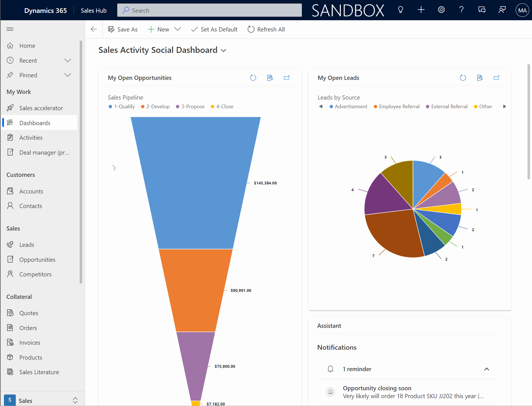Pop out My Open Opportunities to new window

tap(287, 78)
